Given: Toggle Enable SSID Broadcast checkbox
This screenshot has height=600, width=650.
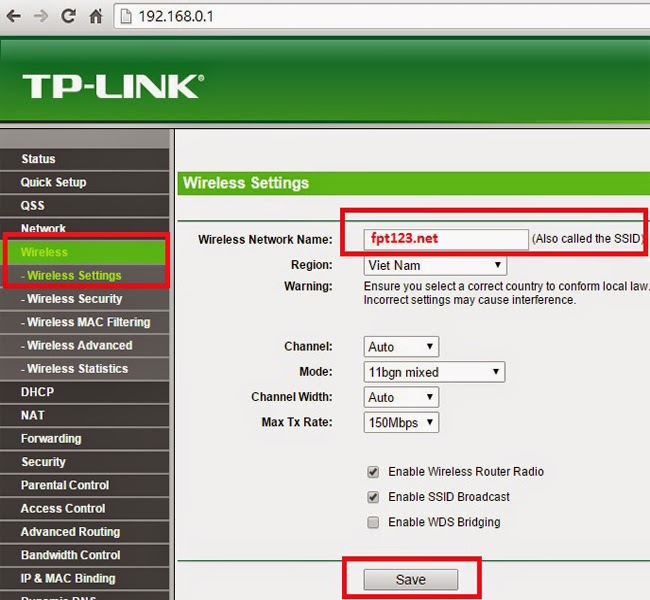Looking at the screenshot, I should (373, 497).
